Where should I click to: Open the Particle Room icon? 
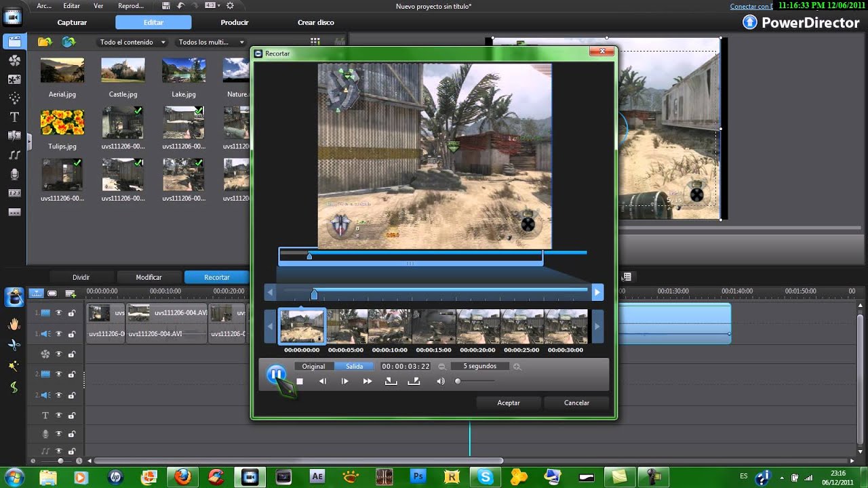pyautogui.click(x=14, y=98)
